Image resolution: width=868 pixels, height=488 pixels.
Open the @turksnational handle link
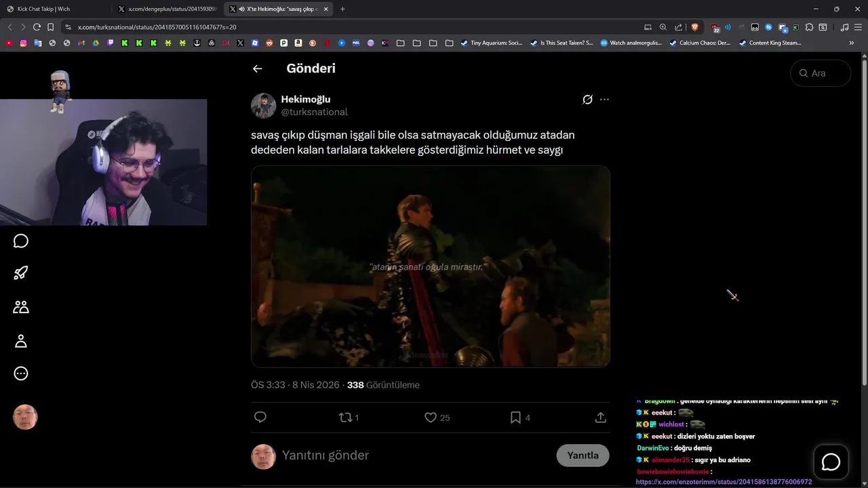point(315,112)
